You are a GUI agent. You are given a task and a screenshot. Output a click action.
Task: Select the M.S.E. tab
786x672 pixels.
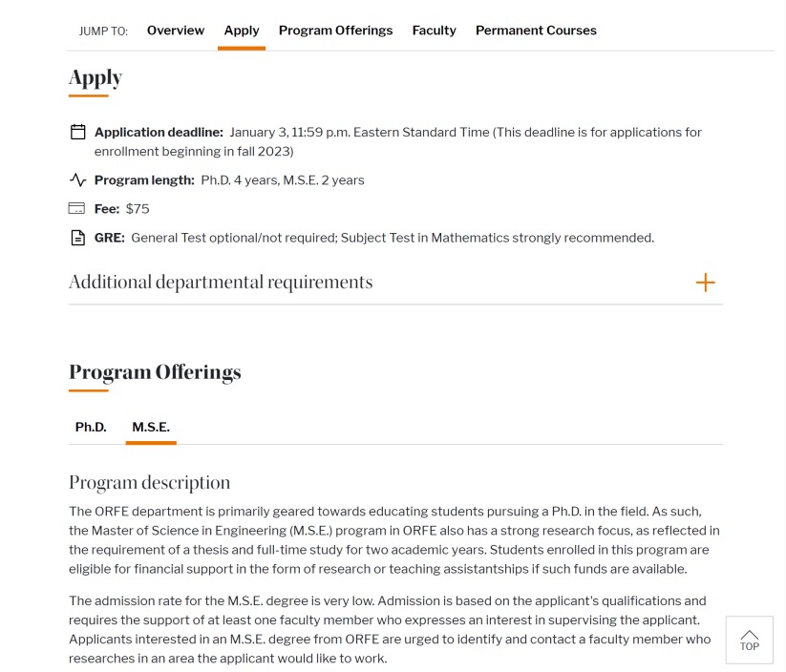tap(151, 427)
